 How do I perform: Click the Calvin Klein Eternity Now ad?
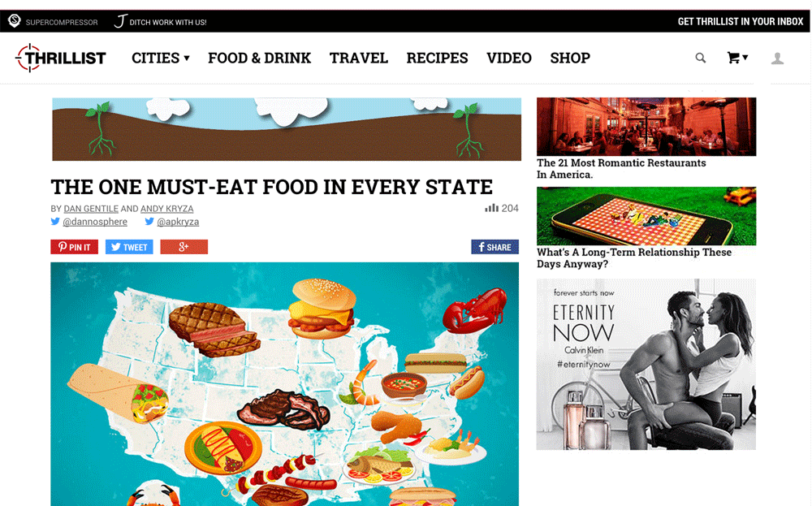[x=646, y=364]
